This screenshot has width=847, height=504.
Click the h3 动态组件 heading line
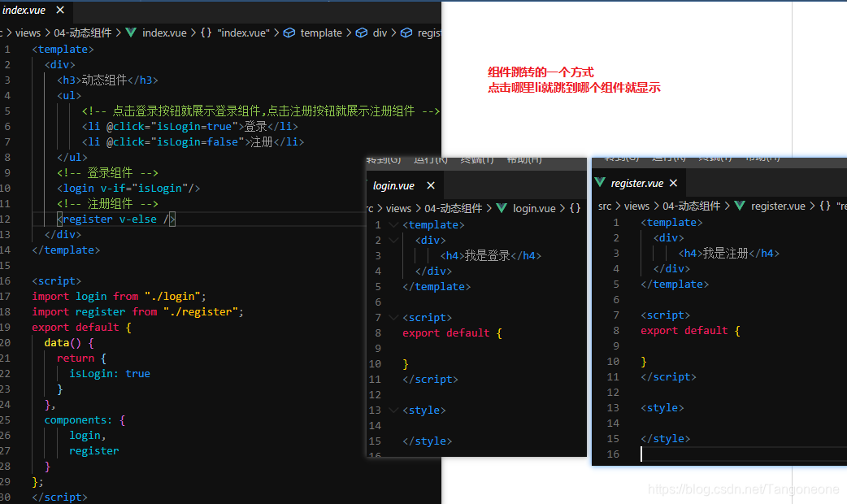pyautogui.click(x=107, y=80)
